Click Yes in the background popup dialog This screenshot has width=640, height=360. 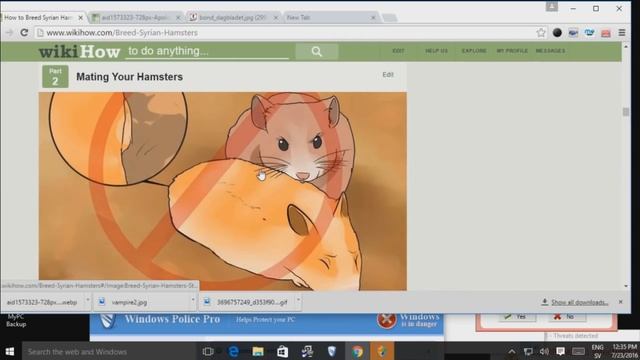point(517,317)
